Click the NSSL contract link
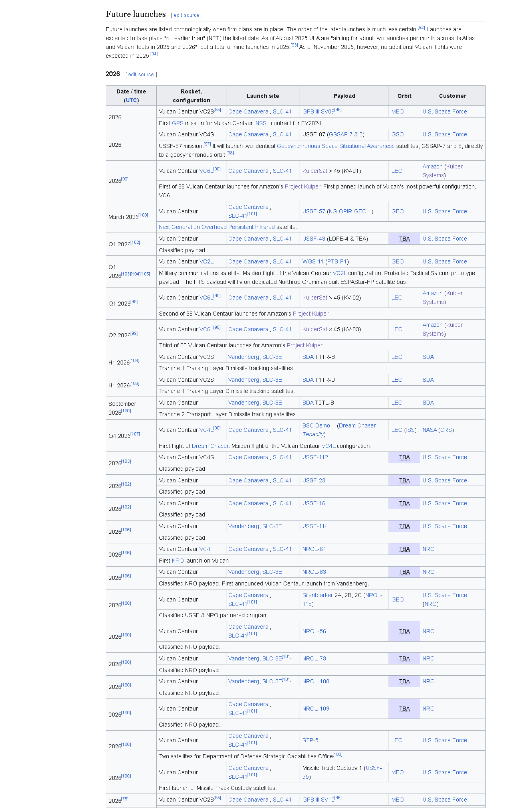This screenshot has width=518, height=812. click(262, 123)
